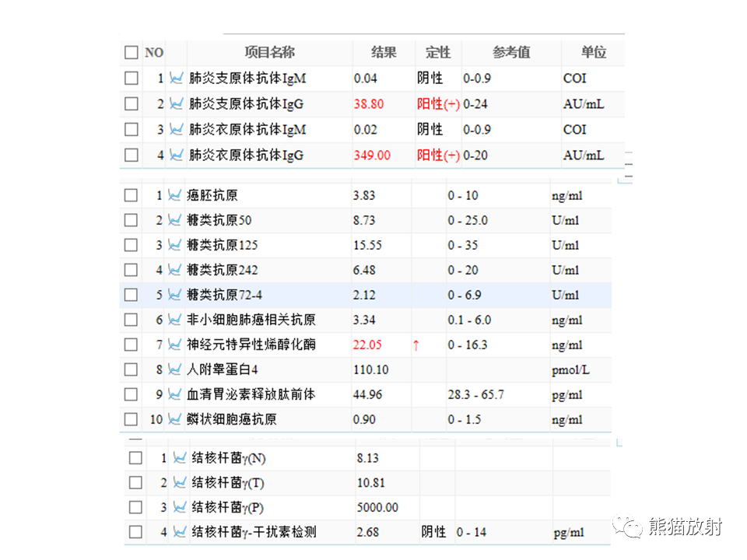Select the unit pmol/L
The image size is (747, 560).
point(570,370)
